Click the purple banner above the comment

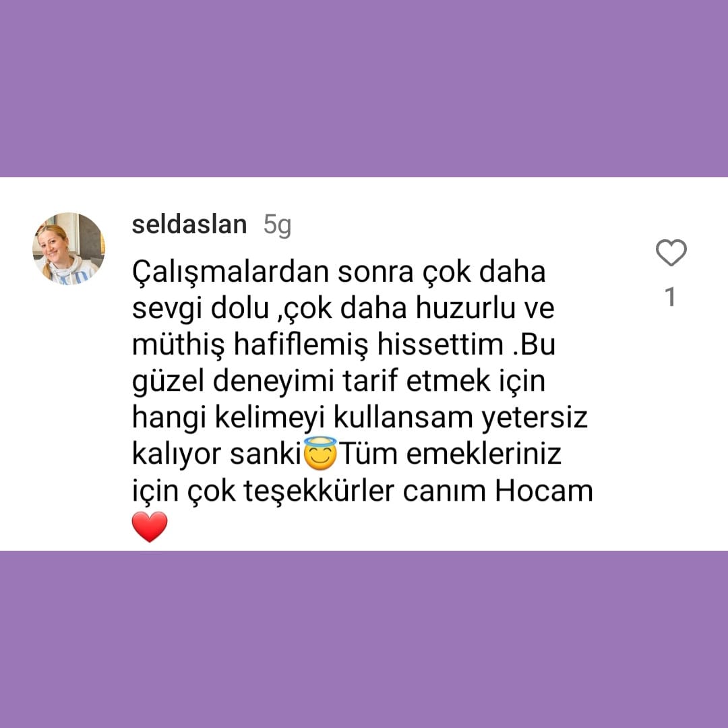coord(364,88)
